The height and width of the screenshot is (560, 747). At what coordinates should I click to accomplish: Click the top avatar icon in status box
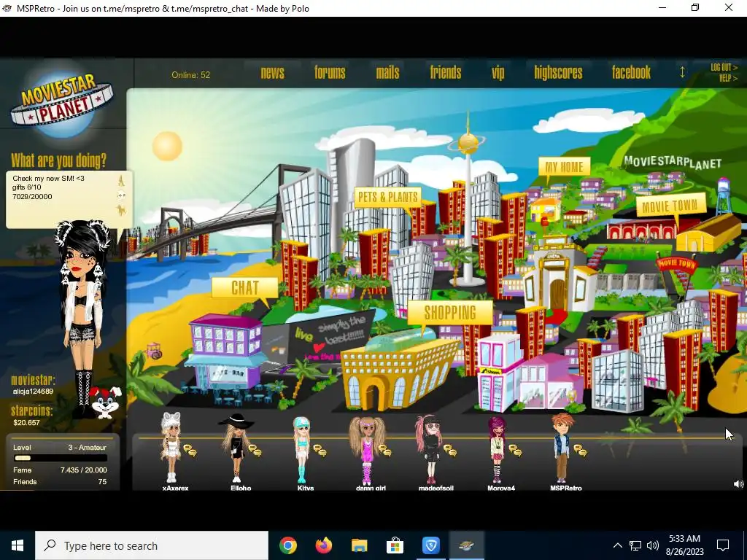(122, 181)
